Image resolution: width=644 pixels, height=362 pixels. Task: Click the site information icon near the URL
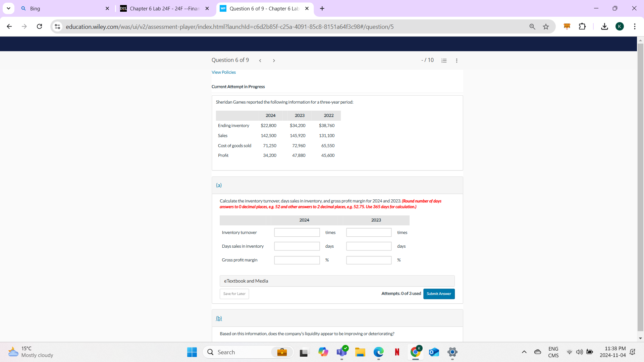(57, 26)
